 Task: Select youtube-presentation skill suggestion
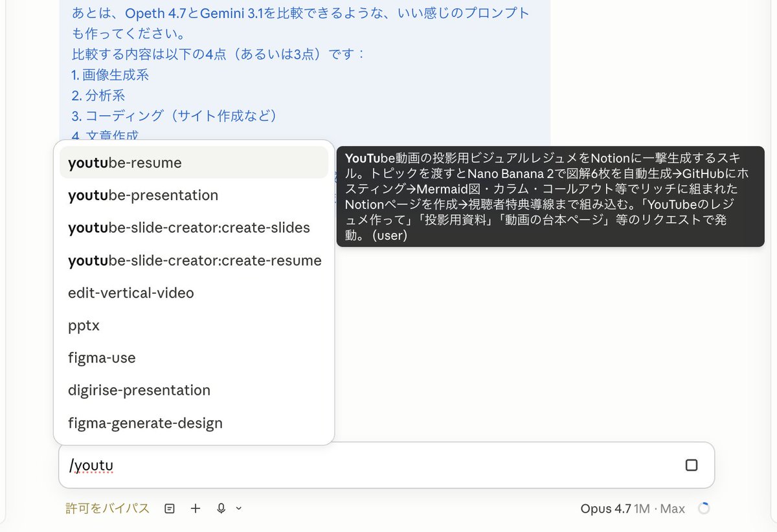click(194, 195)
